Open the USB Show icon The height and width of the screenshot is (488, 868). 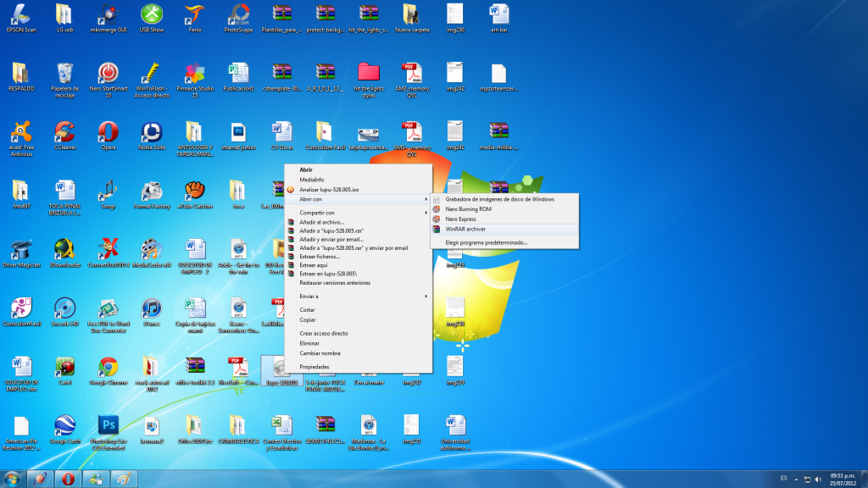152,19
